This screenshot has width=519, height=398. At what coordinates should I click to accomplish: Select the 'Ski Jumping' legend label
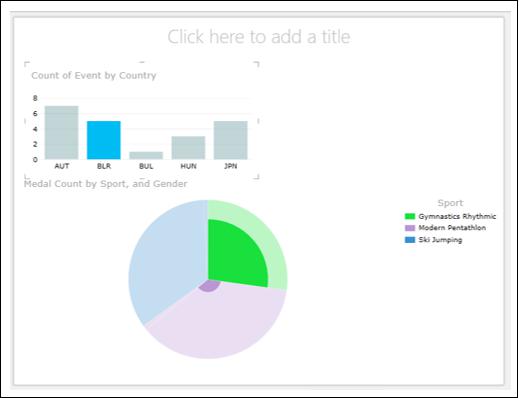tap(440, 240)
